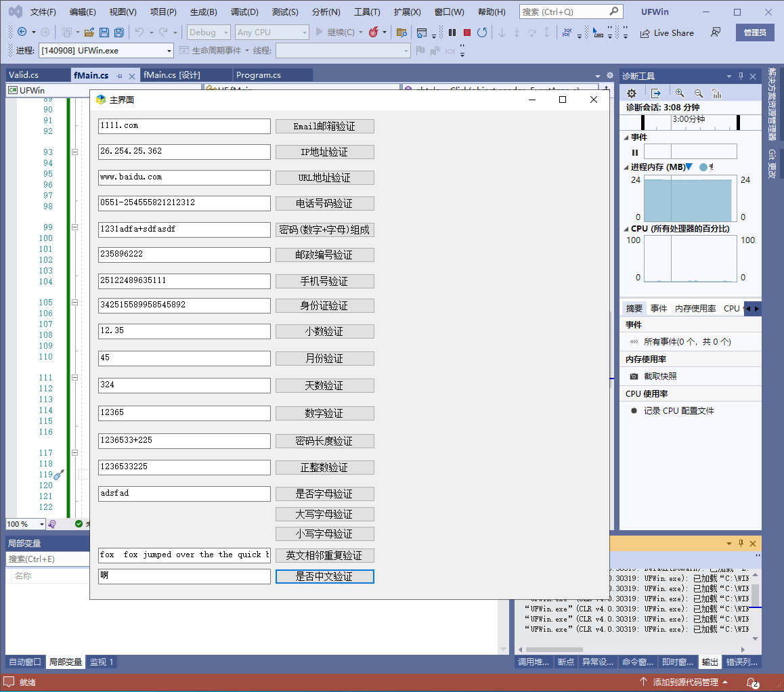The height and width of the screenshot is (692, 784).
Task: Collapse the CPU 所有处理器的百分比 section
Action: point(626,228)
